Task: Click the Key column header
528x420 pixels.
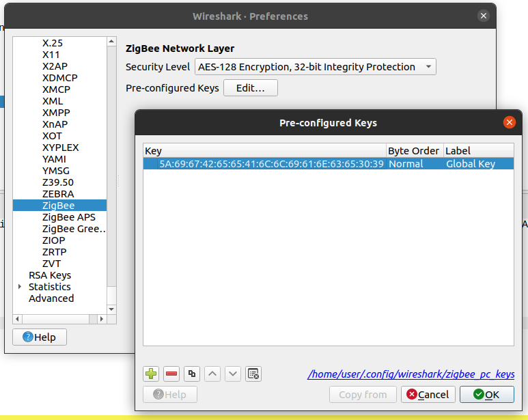Action: (x=264, y=151)
